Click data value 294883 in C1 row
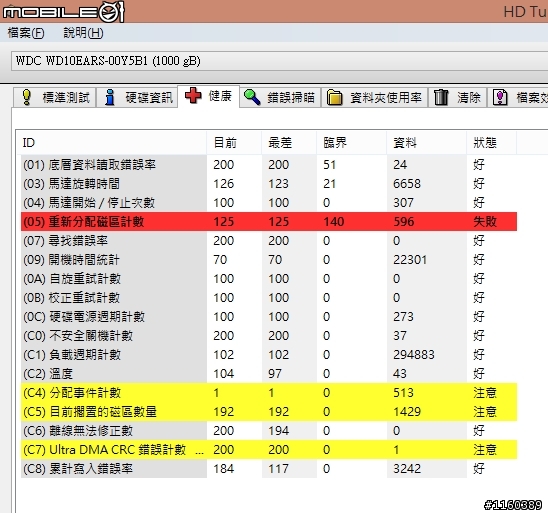 click(x=414, y=355)
